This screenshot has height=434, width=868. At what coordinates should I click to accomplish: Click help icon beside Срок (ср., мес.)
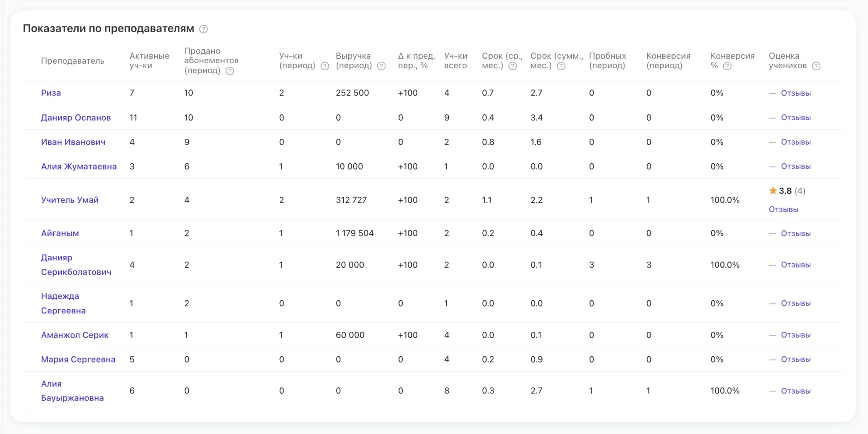[512, 66]
